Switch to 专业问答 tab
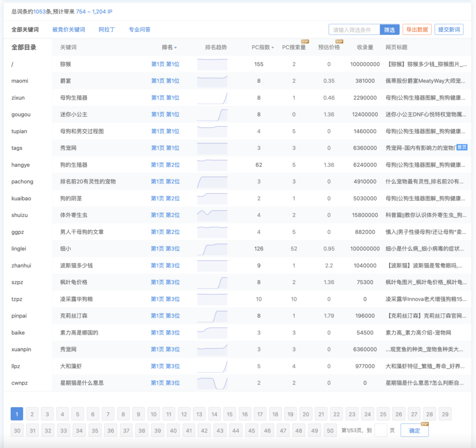Image resolution: width=476 pixels, height=448 pixels. 139,29
